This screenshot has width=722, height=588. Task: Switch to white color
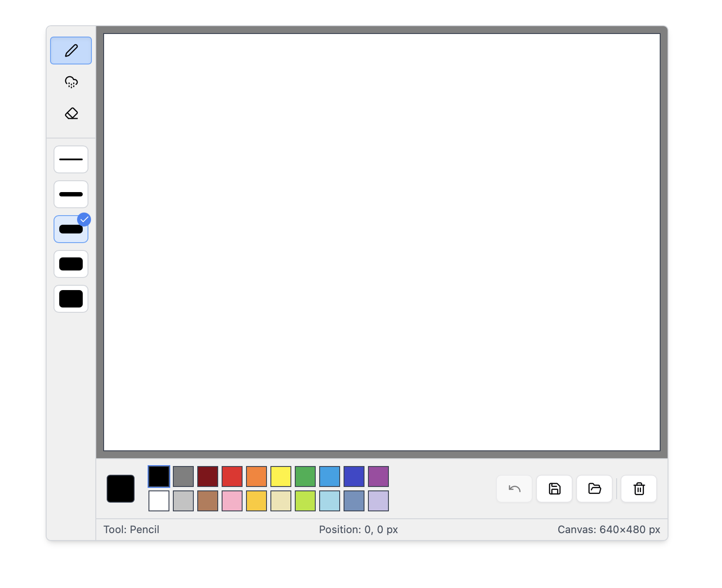pyautogui.click(x=159, y=500)
